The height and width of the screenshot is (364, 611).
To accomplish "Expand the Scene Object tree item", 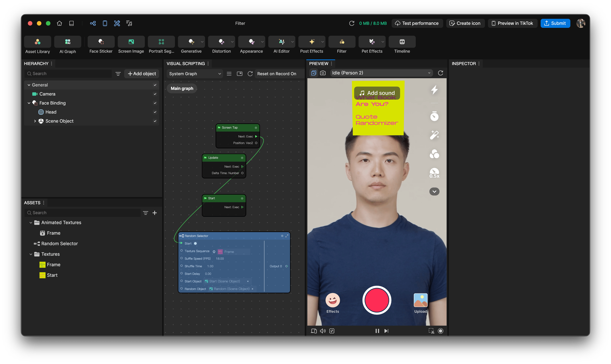I will (x=35, y=121).
